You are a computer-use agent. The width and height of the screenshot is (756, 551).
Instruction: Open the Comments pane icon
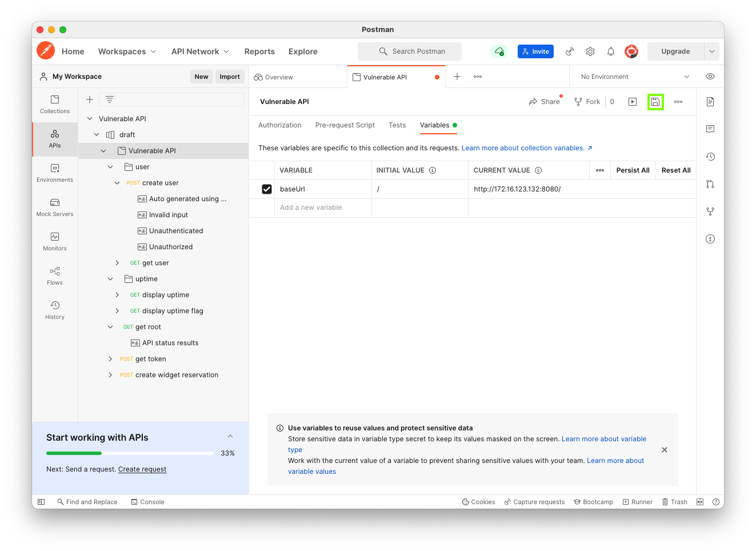(710, 129)
